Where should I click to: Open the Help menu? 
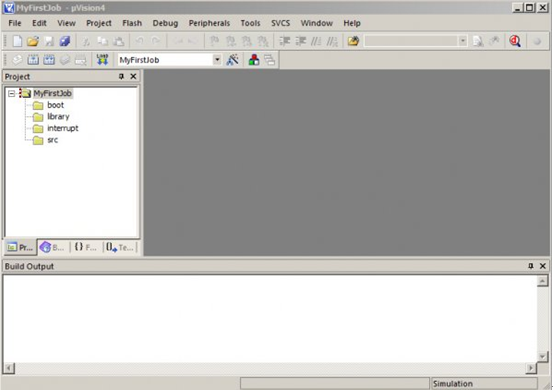coord(352,23)
